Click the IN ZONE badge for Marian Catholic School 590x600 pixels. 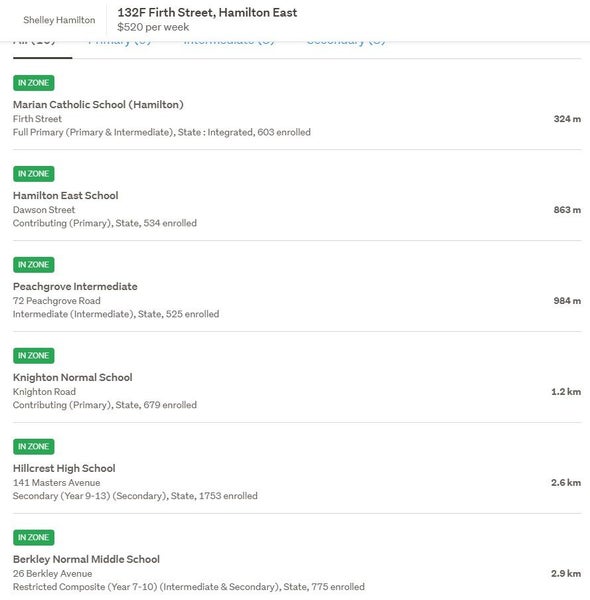coord(34,83)
